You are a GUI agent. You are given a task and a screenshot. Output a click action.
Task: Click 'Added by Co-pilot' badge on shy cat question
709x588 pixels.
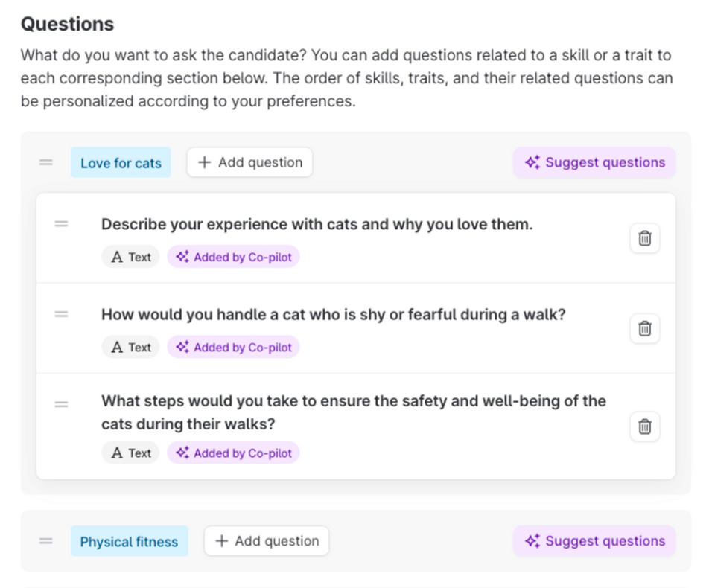(x=234, y=347)
